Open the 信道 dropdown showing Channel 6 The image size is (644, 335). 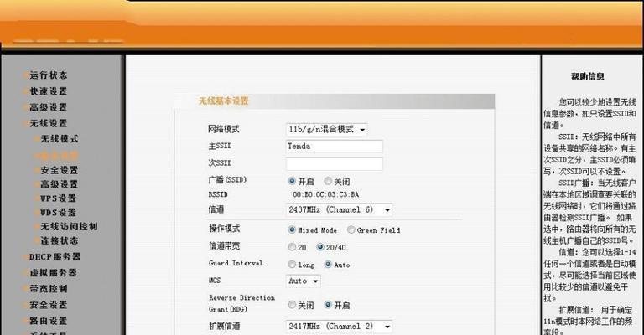[x=339, y=210]
